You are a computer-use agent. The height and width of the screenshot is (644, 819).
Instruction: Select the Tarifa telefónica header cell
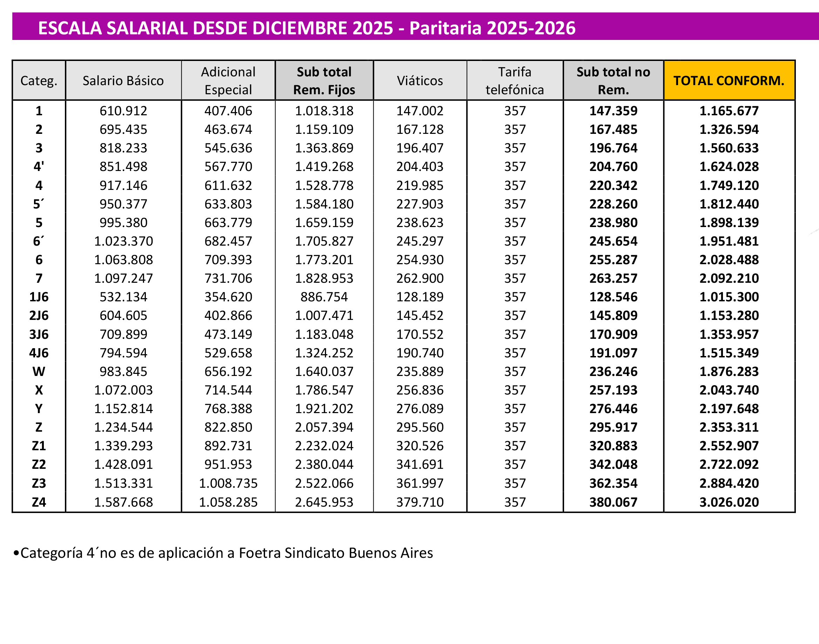(x=515, y=80)
